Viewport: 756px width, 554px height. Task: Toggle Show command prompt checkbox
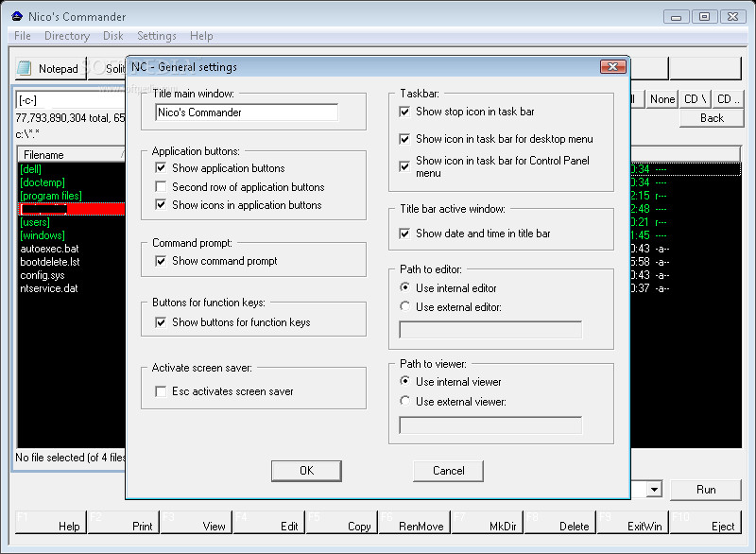161,261
